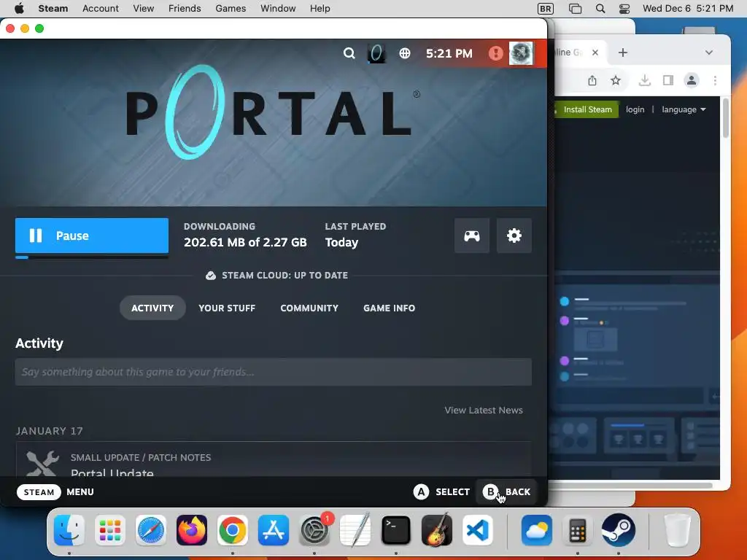This screenshot has height=560, width=747.
Task: Open System Settings from the Dock
Action: tap(314, 529)
